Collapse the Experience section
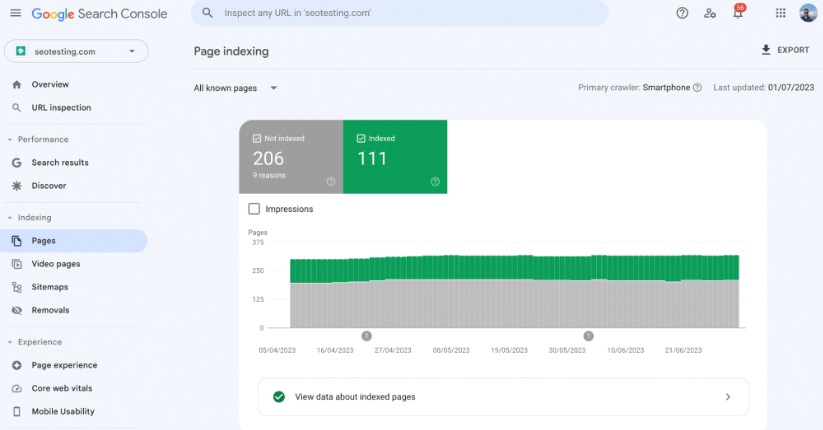823x430 pixels. 9,342
